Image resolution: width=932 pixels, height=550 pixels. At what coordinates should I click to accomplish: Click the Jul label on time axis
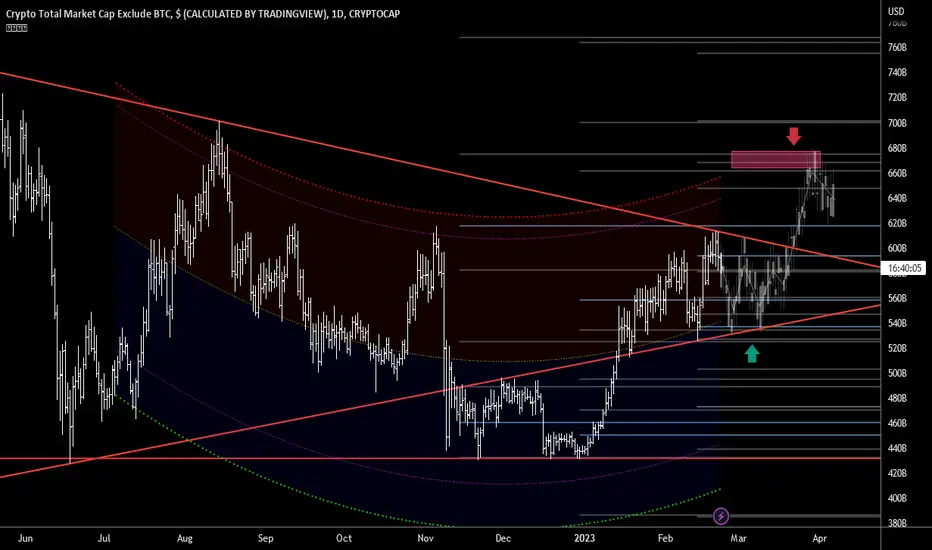(104, 538)
